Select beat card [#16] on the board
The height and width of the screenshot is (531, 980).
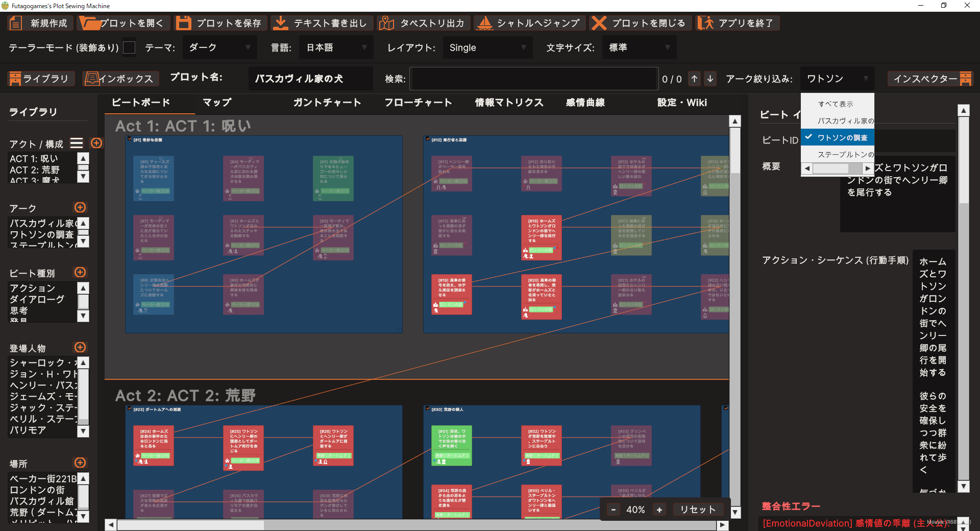[x=542, y=238]
